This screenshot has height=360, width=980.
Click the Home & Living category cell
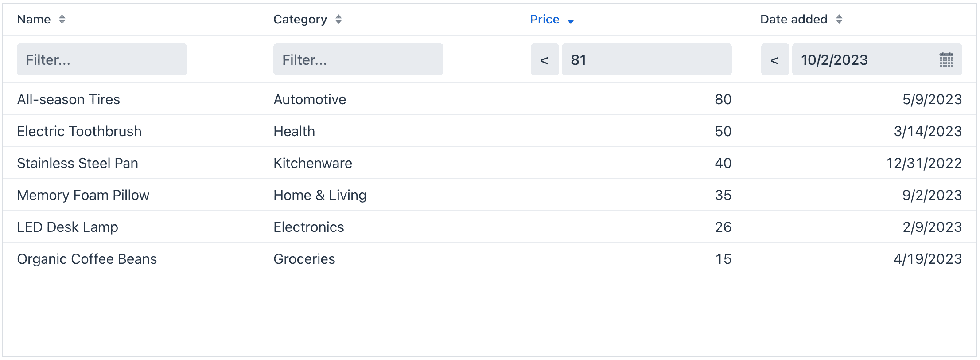click(320, 195)
